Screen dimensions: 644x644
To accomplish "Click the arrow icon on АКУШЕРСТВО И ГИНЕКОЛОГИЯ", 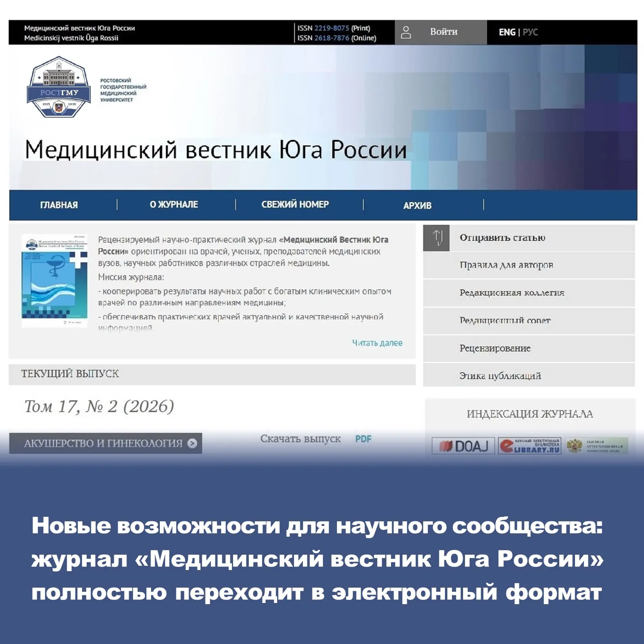I will click(x=192, y=444).
